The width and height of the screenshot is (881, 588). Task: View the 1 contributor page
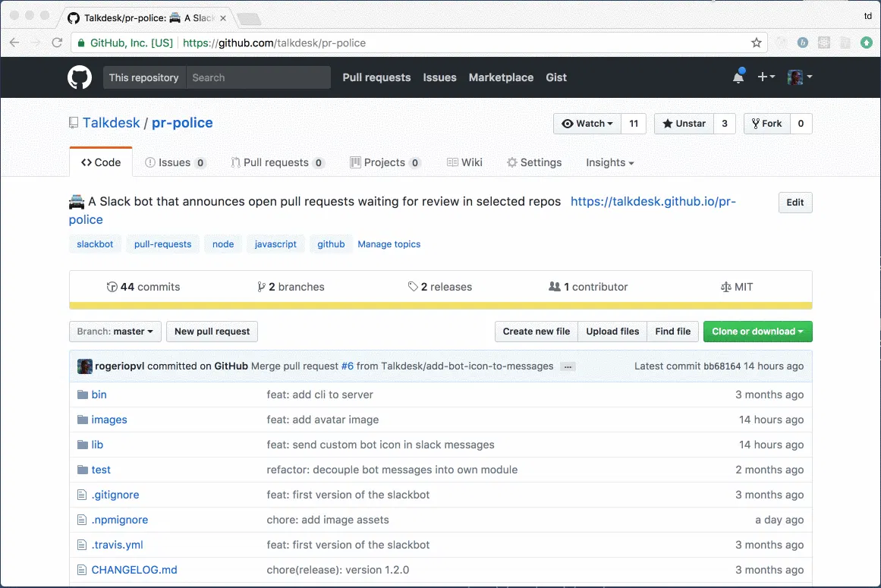(x=588, y=287)
